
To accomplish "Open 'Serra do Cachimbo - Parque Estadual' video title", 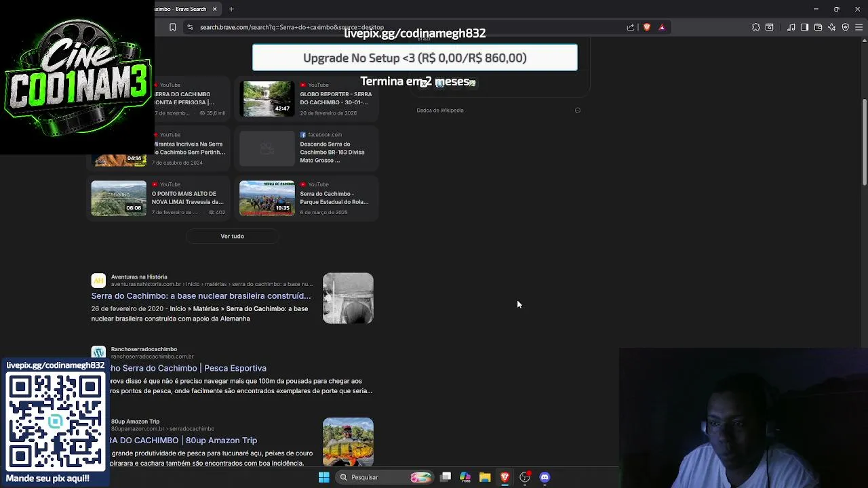I will point(334,198).
